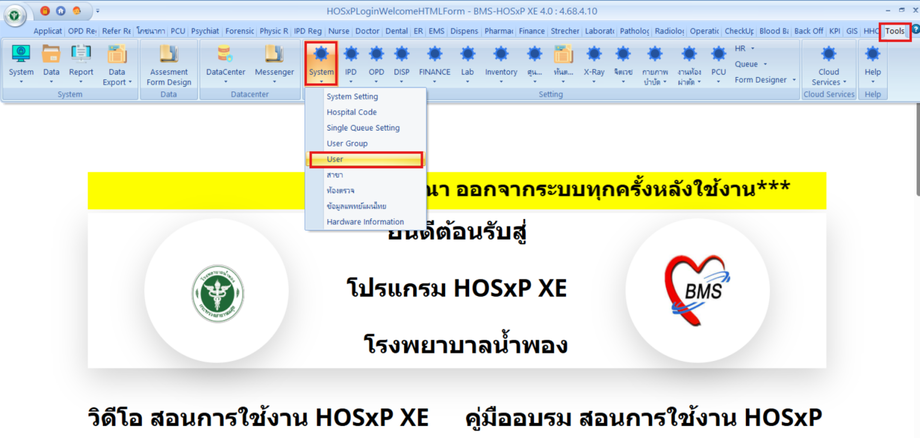
Task: Switch to the EMS ribbon tab
Action: [x=437, y=32]
